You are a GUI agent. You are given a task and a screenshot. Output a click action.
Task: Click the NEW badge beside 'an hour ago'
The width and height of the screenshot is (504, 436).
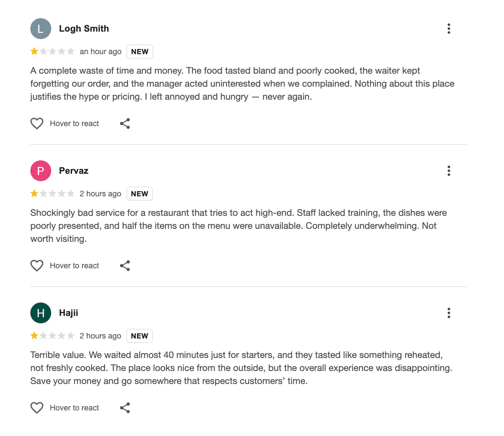(x=140, y=52)
